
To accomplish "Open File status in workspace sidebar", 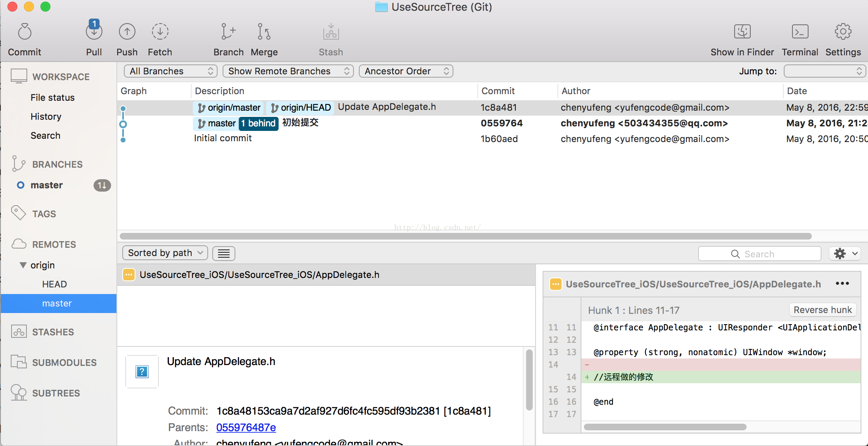I will point(52,97).
